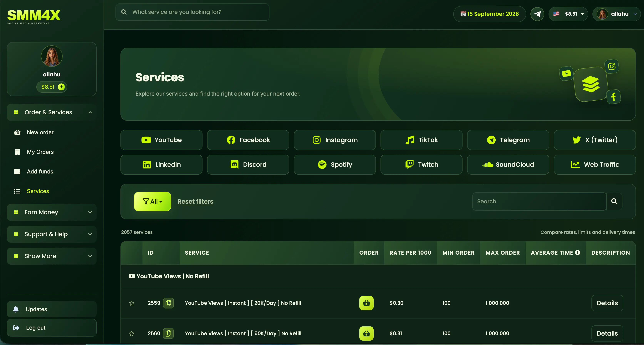644x345 pixels.
Task: Open Add funds page
Action: (40, 172)
